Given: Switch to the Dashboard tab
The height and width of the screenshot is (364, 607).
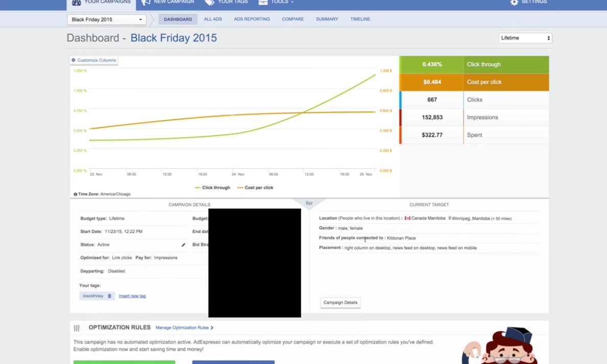Looking at the screenshot, I should click(x=178, y=19).
